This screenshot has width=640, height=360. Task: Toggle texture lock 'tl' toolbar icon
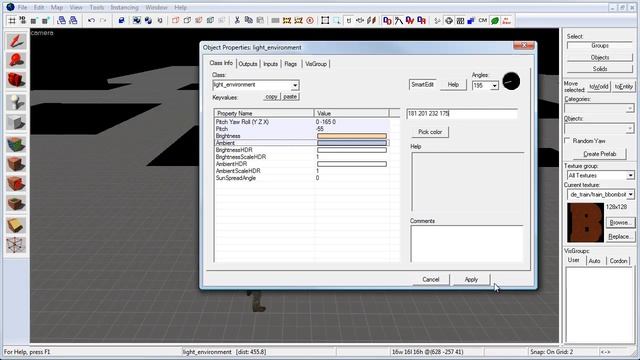[349, 20]
